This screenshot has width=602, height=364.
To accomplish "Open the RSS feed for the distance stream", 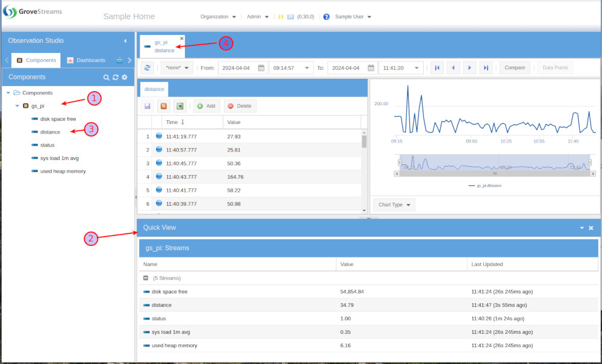I will pyautogui.click(x=163, y=106).
